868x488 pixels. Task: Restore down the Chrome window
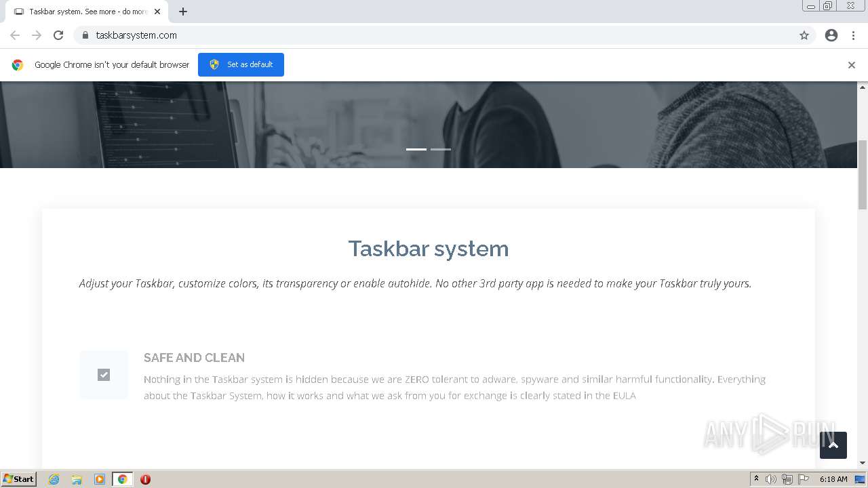point(828,6)
